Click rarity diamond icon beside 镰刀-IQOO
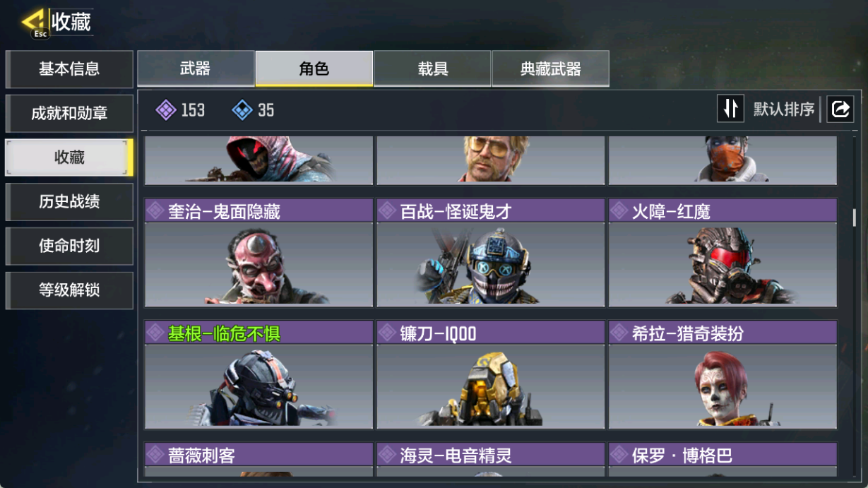This screenshot has height=488, width=868. 387,333
